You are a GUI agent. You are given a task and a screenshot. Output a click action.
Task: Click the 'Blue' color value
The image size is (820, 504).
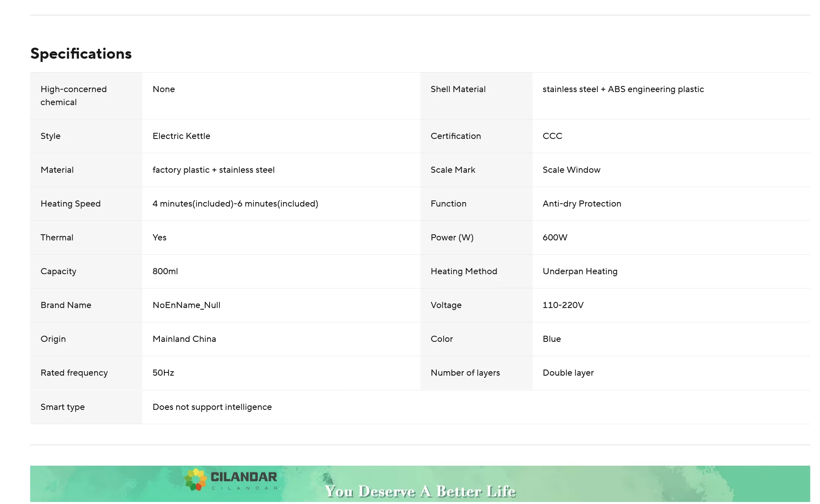[551, 339]
